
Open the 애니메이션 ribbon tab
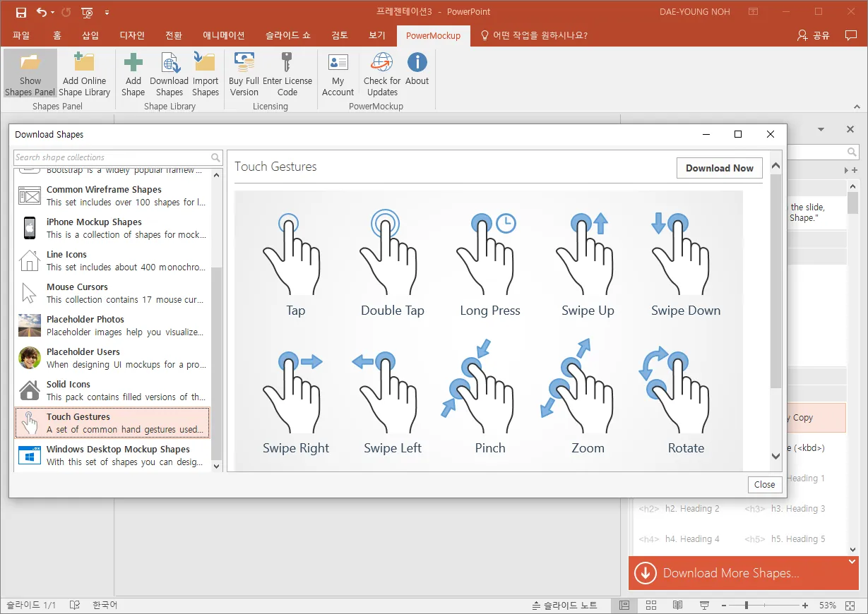(x=223, y=35)
